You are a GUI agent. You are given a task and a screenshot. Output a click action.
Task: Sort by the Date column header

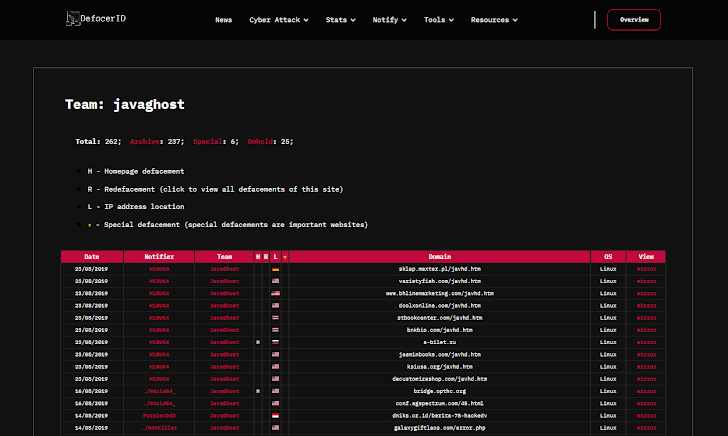(92, 257)
